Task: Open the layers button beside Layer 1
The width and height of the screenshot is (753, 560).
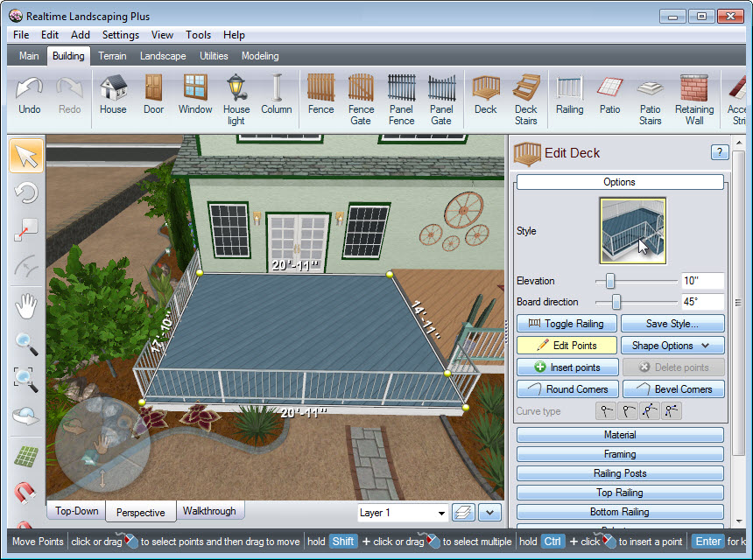Action: [463, 513]
